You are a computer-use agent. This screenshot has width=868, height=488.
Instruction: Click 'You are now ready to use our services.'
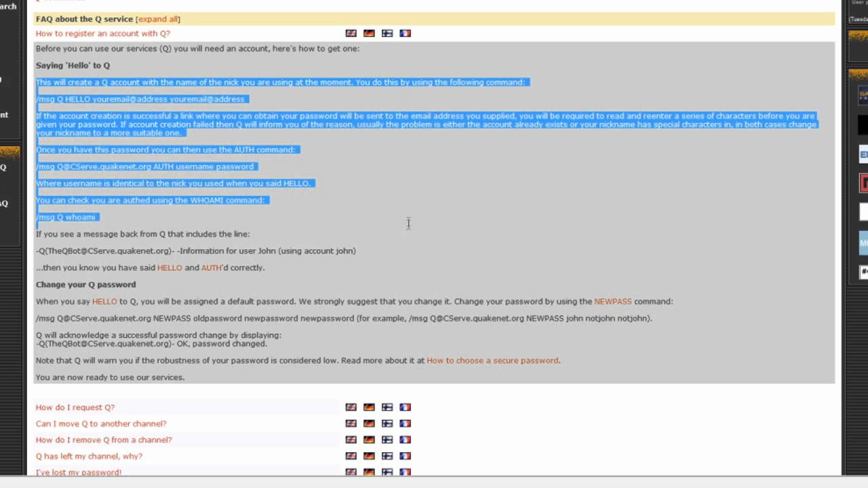pos(110,378)
